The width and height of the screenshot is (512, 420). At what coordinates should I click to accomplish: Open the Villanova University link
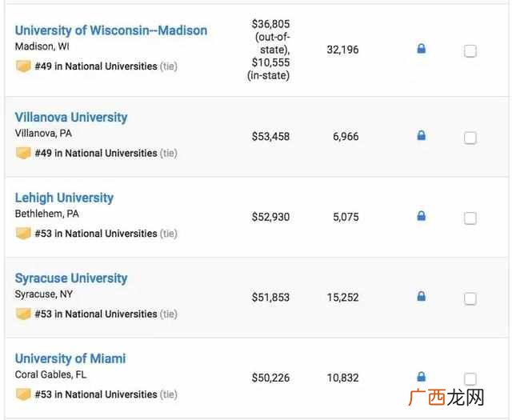pos(71,118)
